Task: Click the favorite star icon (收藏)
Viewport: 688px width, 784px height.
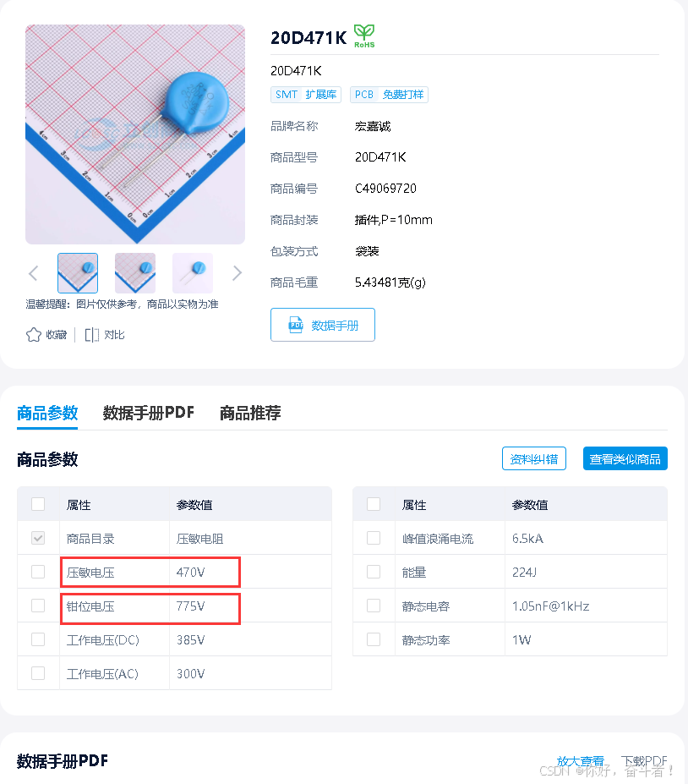Action: pos(34,335)
